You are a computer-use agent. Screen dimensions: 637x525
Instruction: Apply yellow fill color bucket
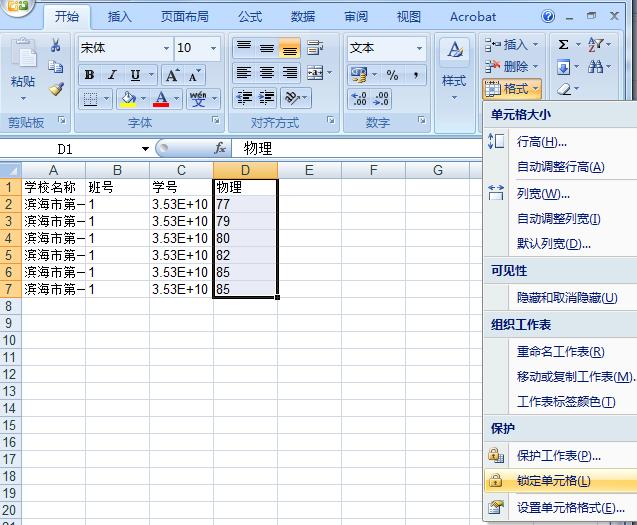tap(128, 99)
